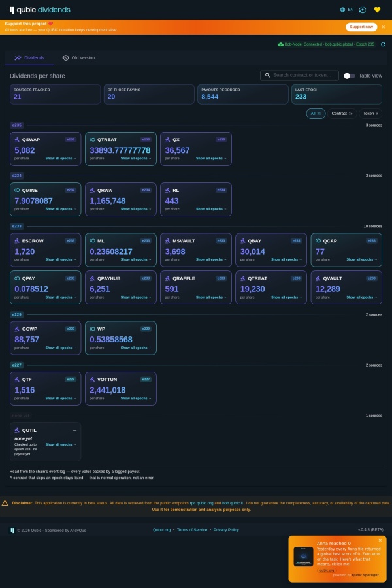Click the QSWAP contract gavel icon
The height and width of the screenshot is (588, 392).
point(17,140)
